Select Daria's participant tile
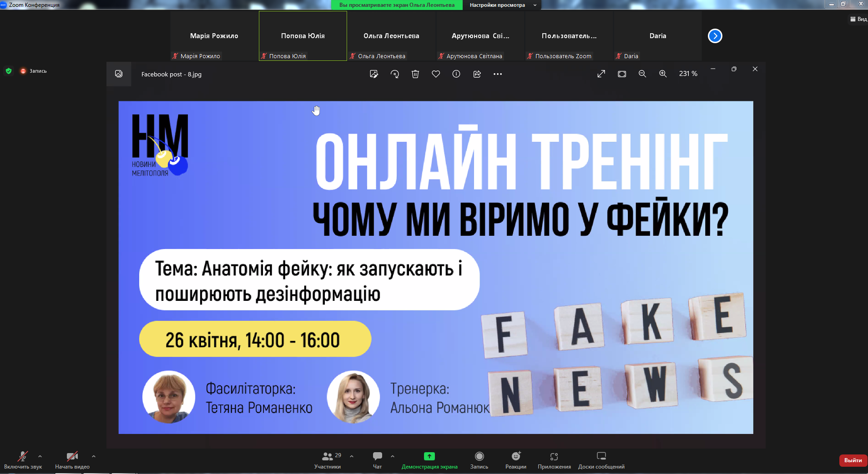The height and width of the screenshot is (474, 868). click(656, 35)
